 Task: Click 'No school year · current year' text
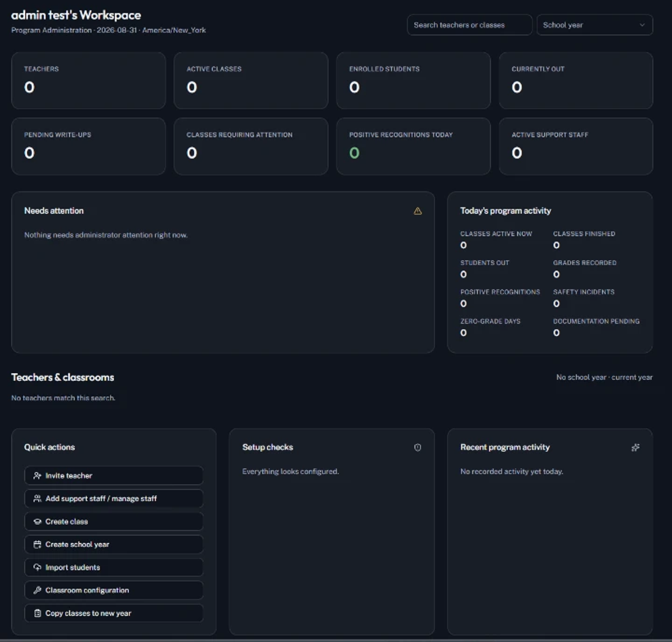pos(604,377)
